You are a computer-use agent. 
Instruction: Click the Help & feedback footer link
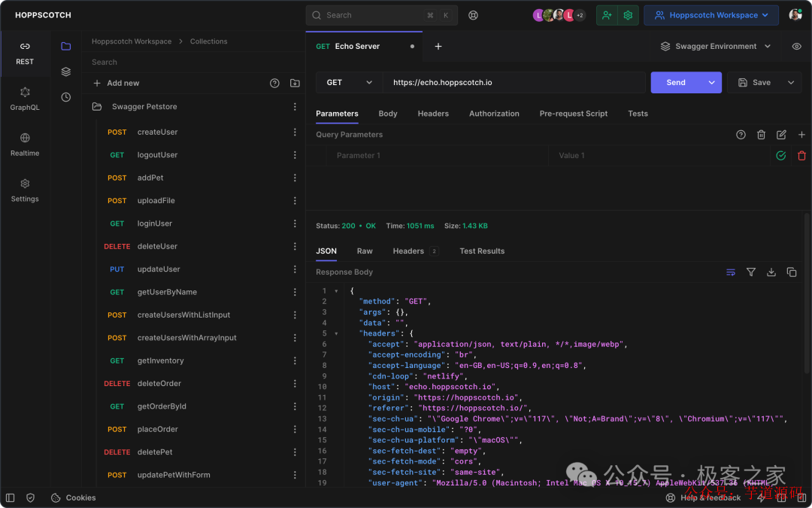coord(703,497)
